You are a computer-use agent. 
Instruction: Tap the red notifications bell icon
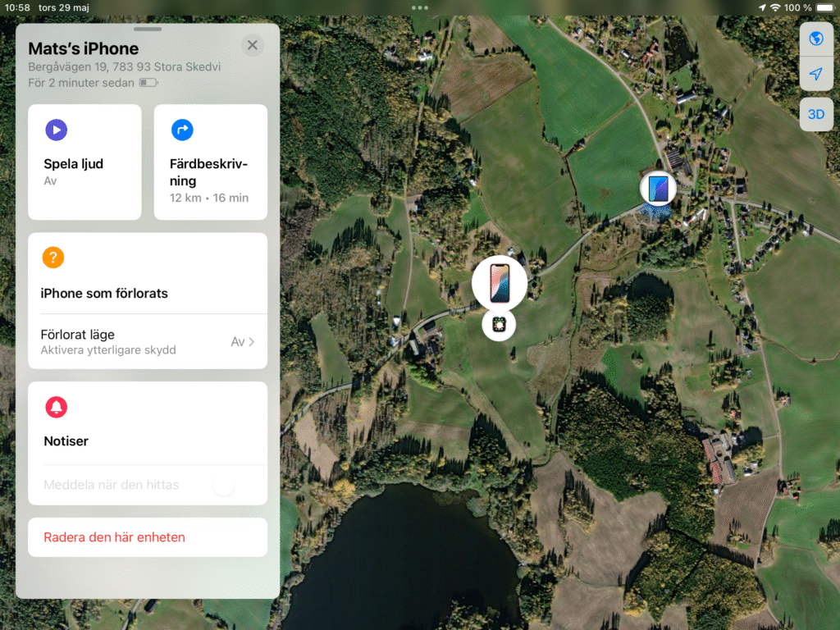pyautogui.click(x=57, y=407)
